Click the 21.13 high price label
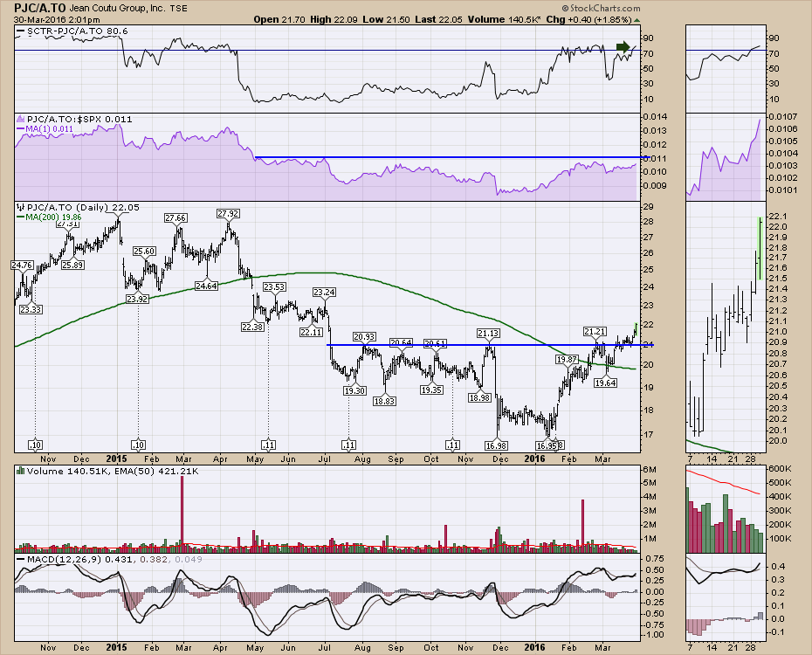This screenshot has width=812, height=655. [488, 334]
